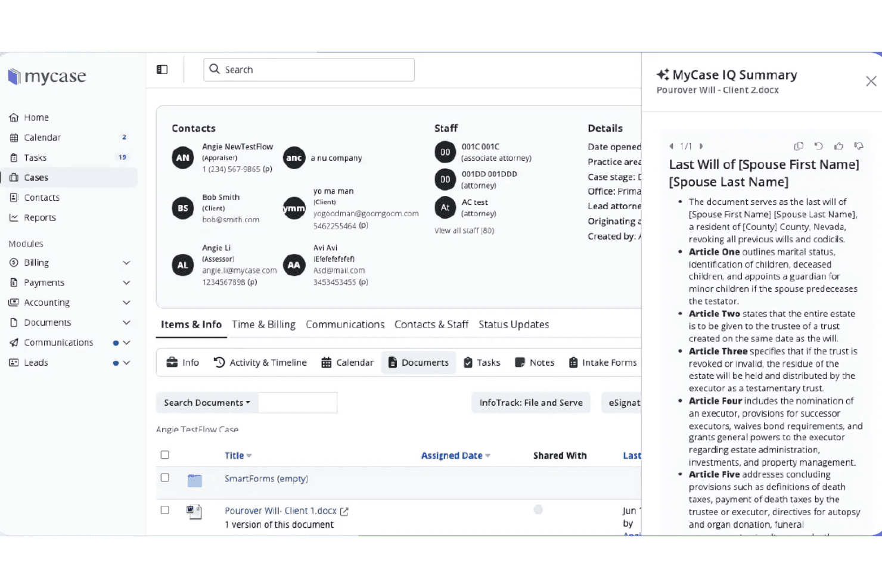Click the mycase logo

click(47, 76)
